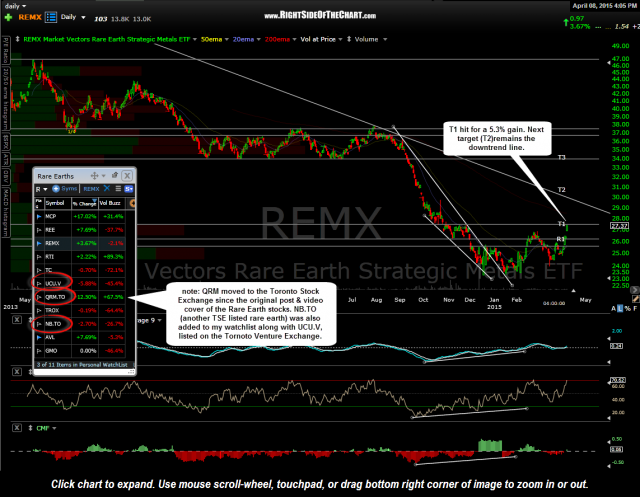Click the +7.69% change value for REE
The image size is (640, 497).
(86, 230)
